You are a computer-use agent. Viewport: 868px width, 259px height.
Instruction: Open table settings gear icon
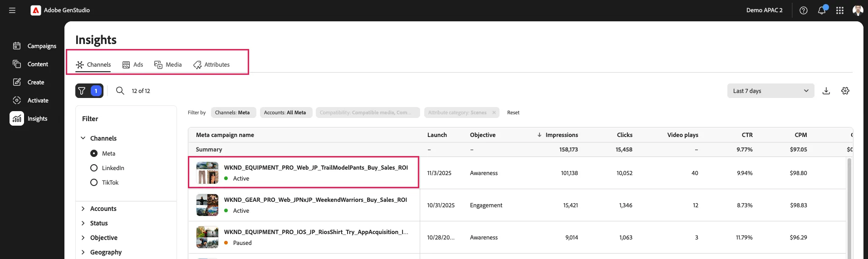(845, 91)
